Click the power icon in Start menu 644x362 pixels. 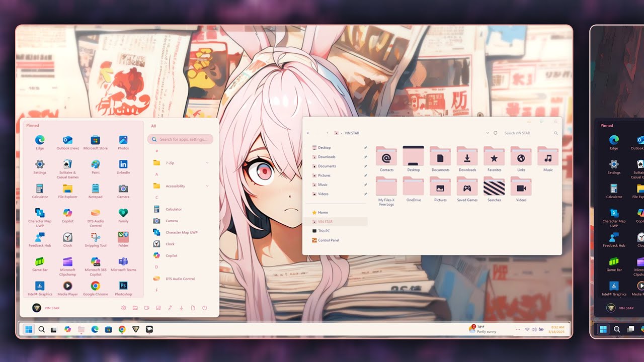click(x=205, y=308)
